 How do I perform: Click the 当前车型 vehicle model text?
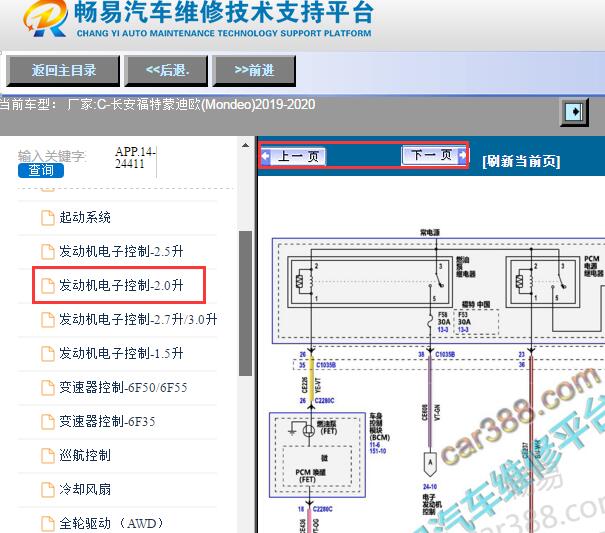tap(157, 104)
